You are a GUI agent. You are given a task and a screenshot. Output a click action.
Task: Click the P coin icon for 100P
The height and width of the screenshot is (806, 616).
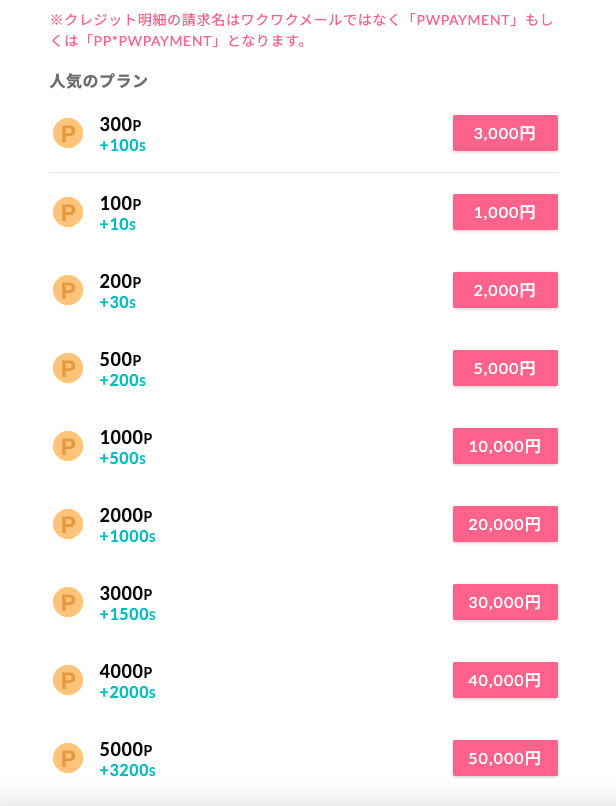tap(68, 212)
